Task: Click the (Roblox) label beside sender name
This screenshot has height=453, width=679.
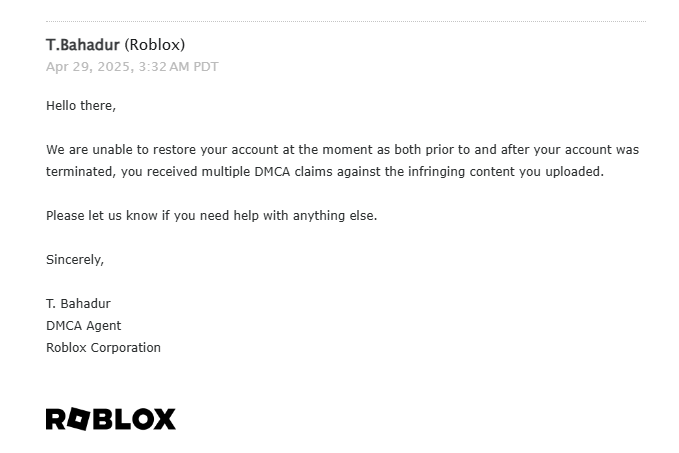Action: 155,45
